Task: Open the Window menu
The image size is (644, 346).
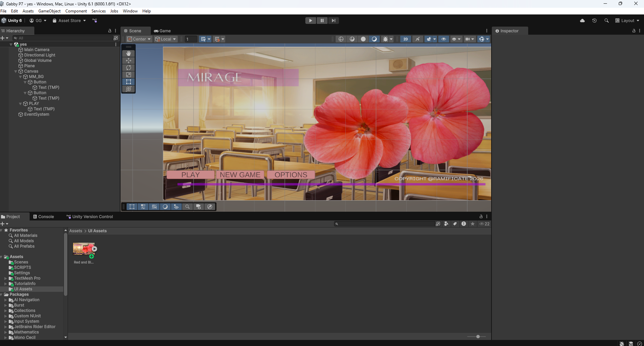Action: coord(130,11)
